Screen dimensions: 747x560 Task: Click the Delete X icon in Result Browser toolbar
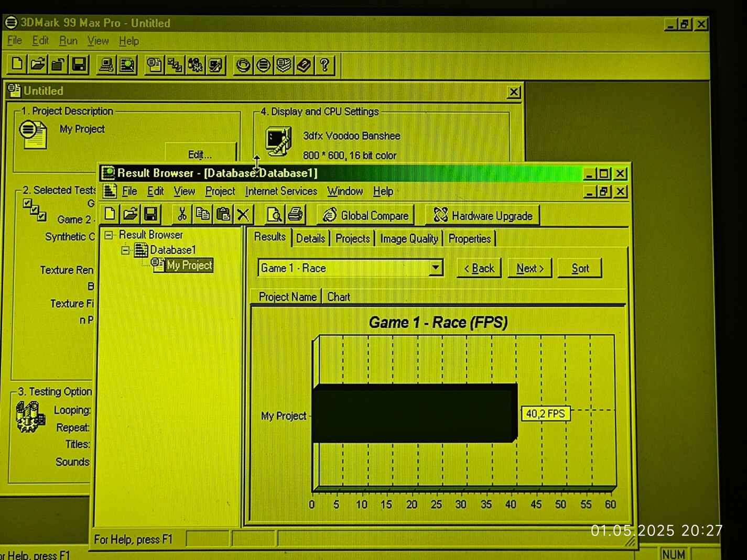coord(243,214)
